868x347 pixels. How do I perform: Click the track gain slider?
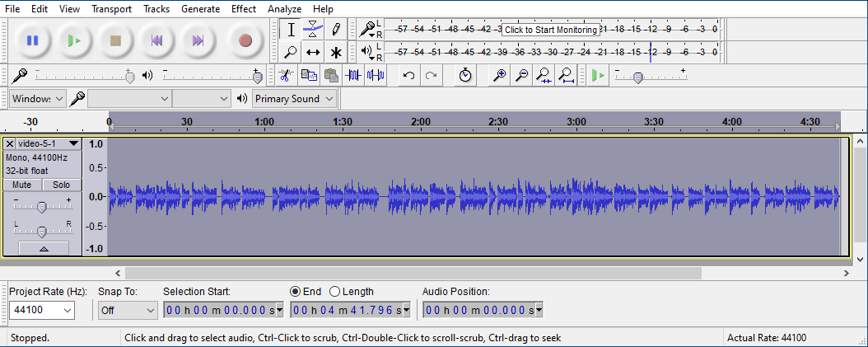coord(41,208)
